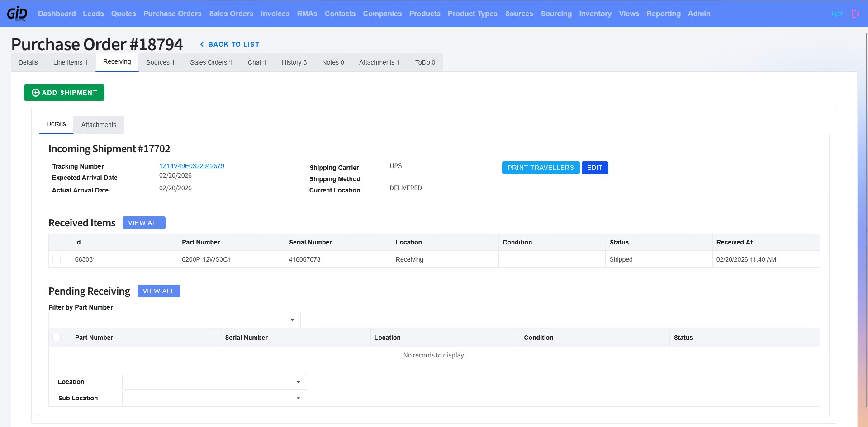
Task: Click the Print Travellers button
Action: [541, 168]
